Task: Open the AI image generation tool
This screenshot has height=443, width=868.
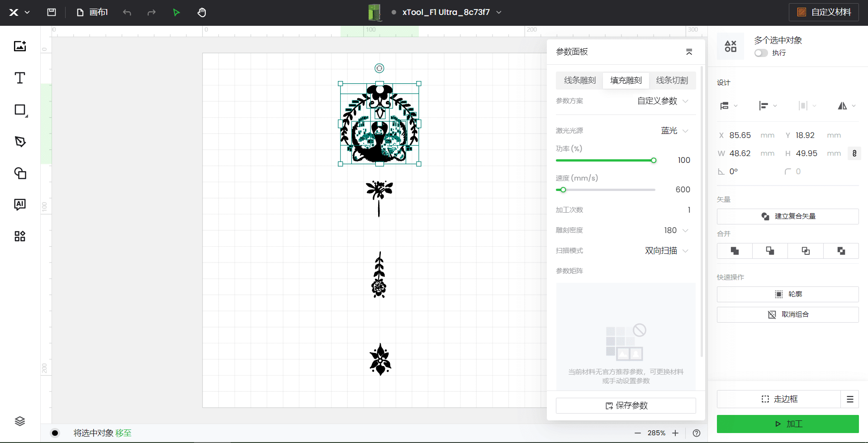Action: tap(20, 205)
